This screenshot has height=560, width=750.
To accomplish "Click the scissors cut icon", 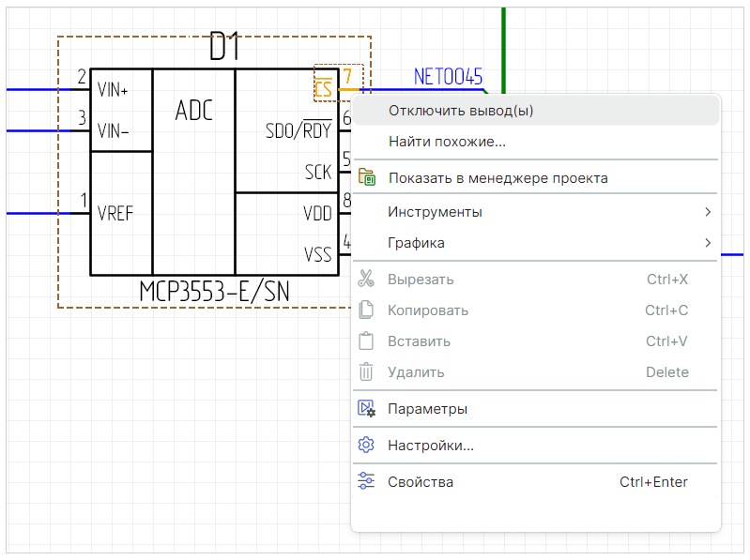I will pyautogui.click(x=366, y=279).
